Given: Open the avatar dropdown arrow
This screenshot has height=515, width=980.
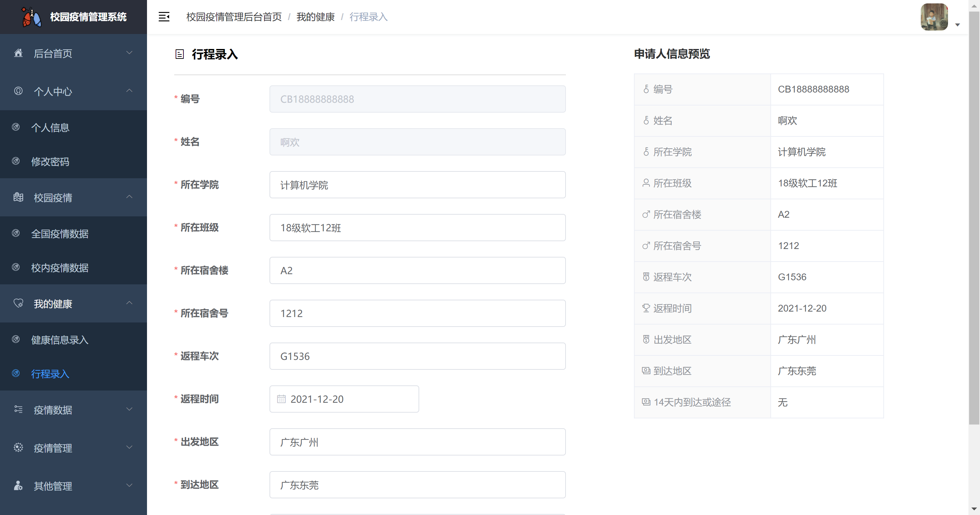Looking at the screenshot, I should (x=958, y=25).
